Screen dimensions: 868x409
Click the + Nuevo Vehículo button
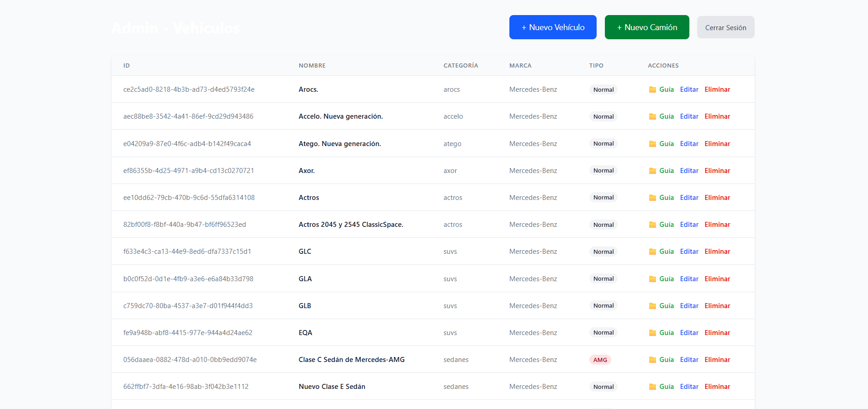[553, 27]
